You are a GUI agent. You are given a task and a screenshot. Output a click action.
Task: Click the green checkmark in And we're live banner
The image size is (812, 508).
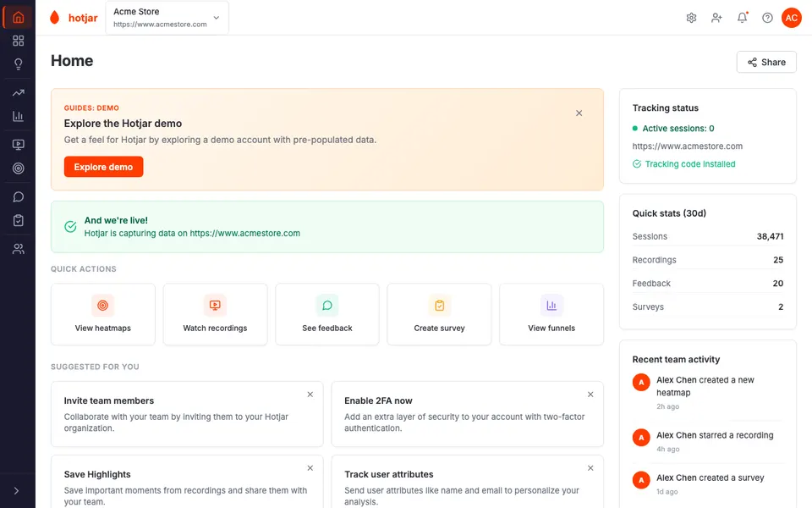point(70,227)
